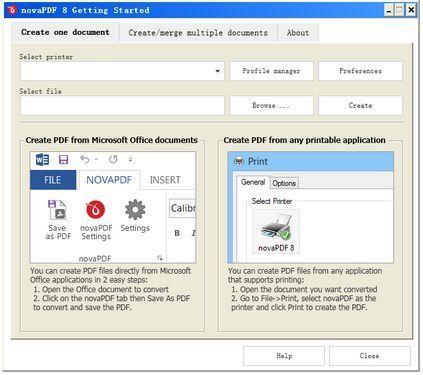The width and height of the screenshot is (423, 375).
Task: Click the Close button at bottom
Action: [x=370, y=356]
